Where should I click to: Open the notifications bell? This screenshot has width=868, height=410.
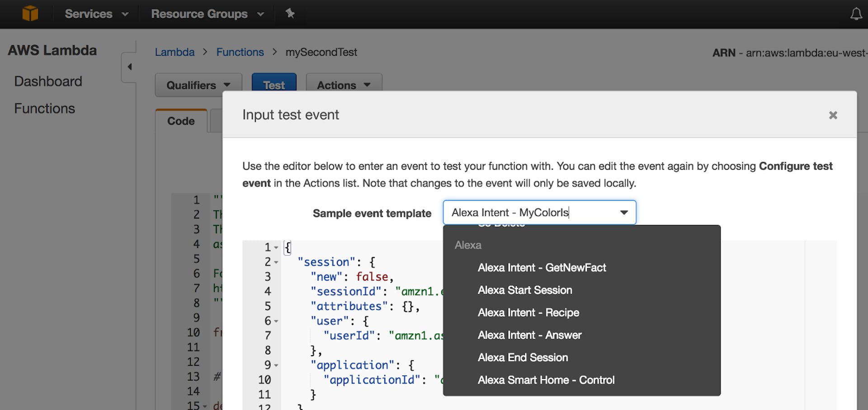point(856,14)
